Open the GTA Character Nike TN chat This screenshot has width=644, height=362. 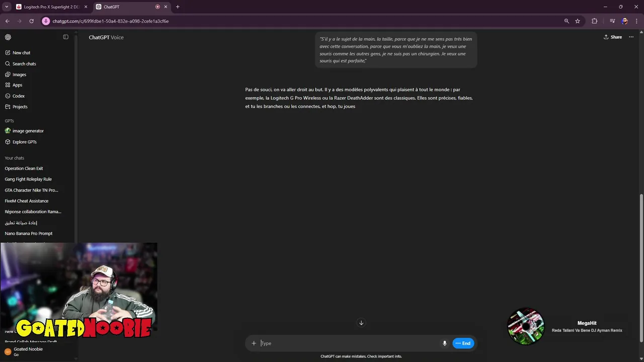[31, 190]
